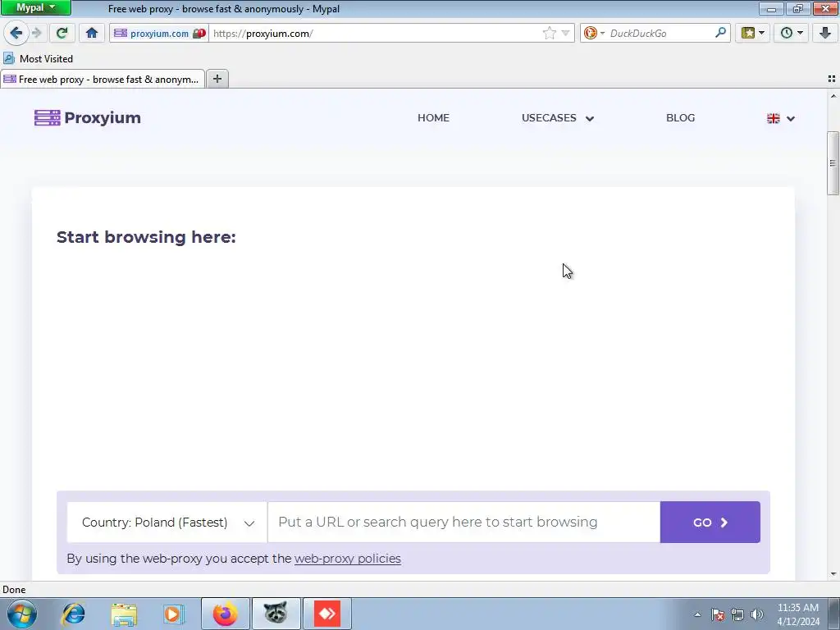840x630 pixels.
Task: Open the list all tabs button
Action: click(832, 79)
